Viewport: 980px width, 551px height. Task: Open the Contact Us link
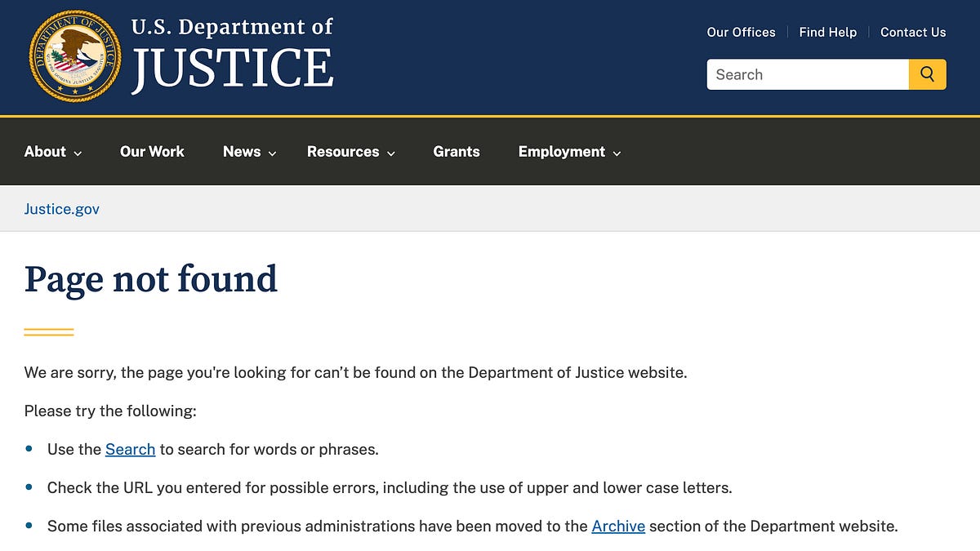pyautogui.click(x=913, y=32)
